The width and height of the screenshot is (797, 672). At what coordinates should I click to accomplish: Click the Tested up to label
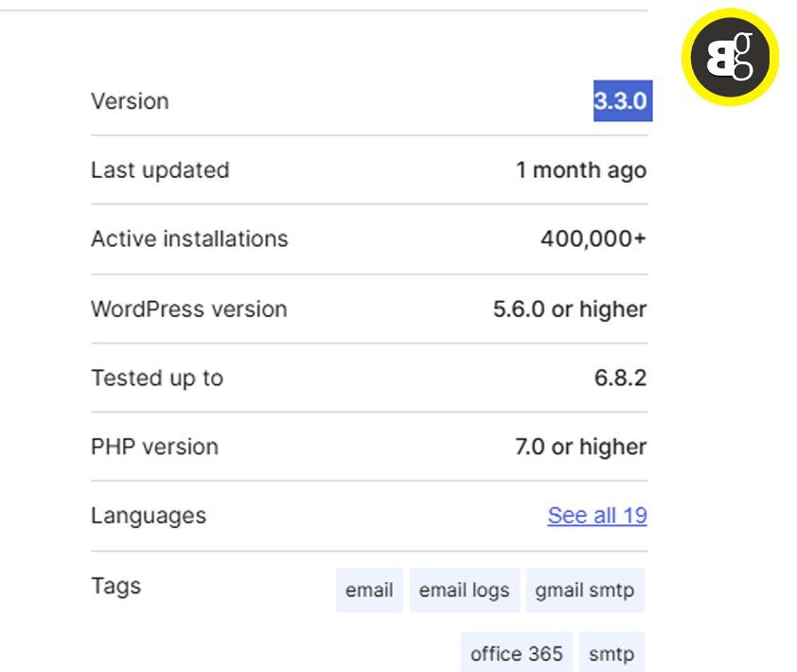tap(157, 379)
